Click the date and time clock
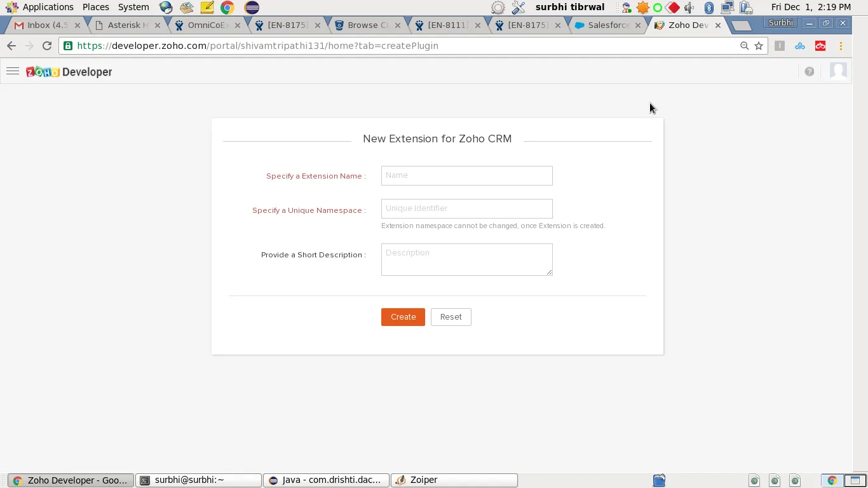This screenshot has width=868, height=488. [811, 7]
